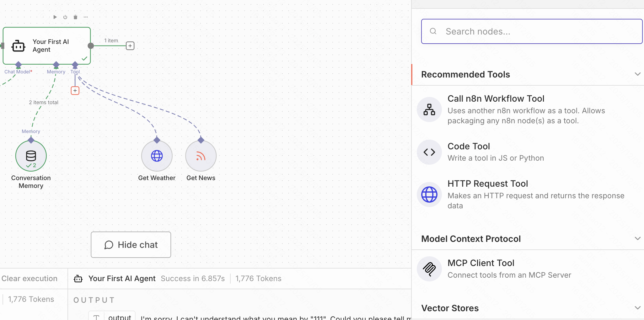Choose Call n8n Workflow Tool
The height and width of the screenshot is (320, 644).
click(x=496, y=109)
